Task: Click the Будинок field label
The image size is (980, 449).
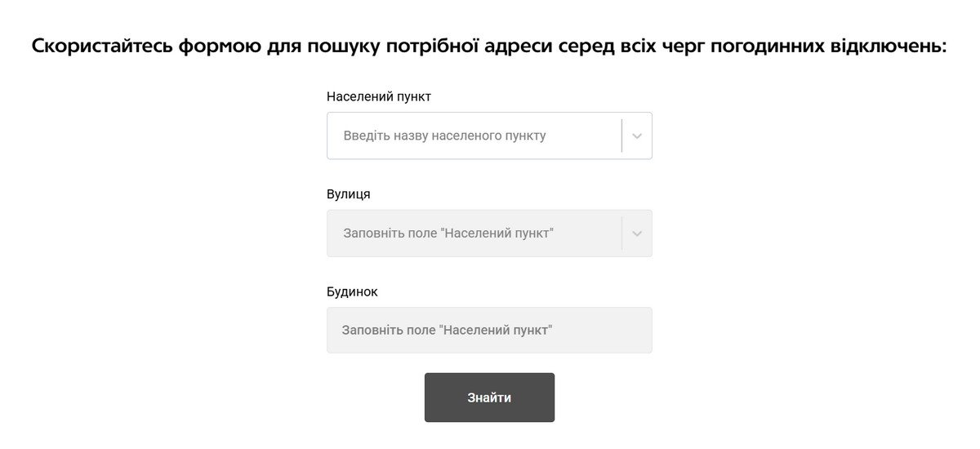Action: pos(352,291)
